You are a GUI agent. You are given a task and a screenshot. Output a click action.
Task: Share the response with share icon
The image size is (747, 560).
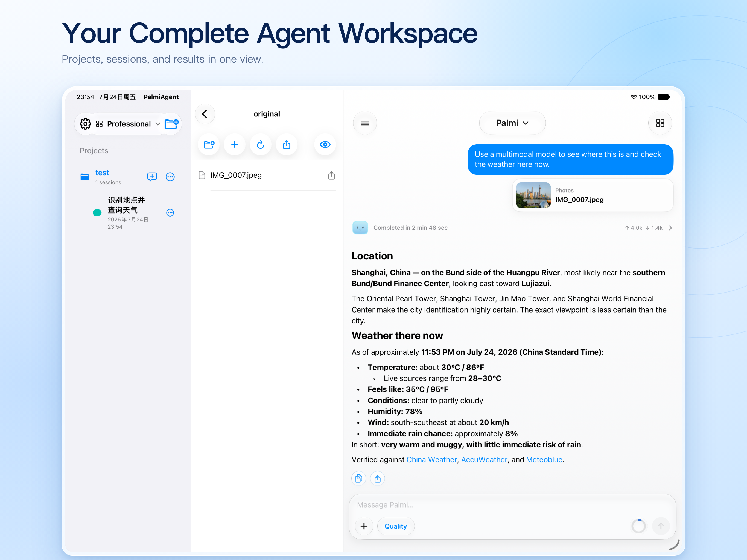377,478
